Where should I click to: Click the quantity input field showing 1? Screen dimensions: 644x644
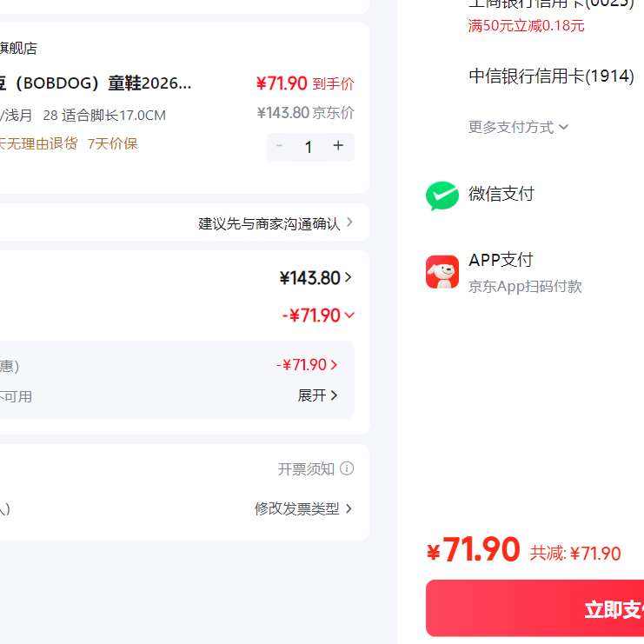pos(308,147)
